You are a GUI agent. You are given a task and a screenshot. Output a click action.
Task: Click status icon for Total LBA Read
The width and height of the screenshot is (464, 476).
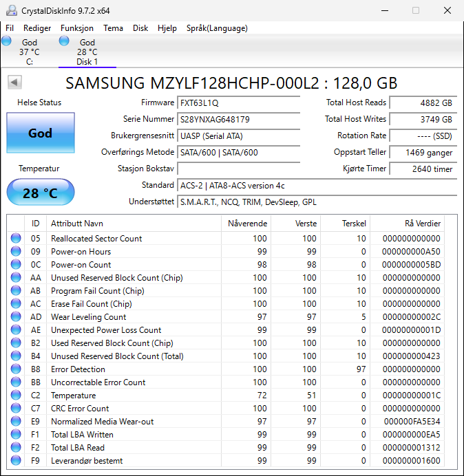tap(16, 447)
